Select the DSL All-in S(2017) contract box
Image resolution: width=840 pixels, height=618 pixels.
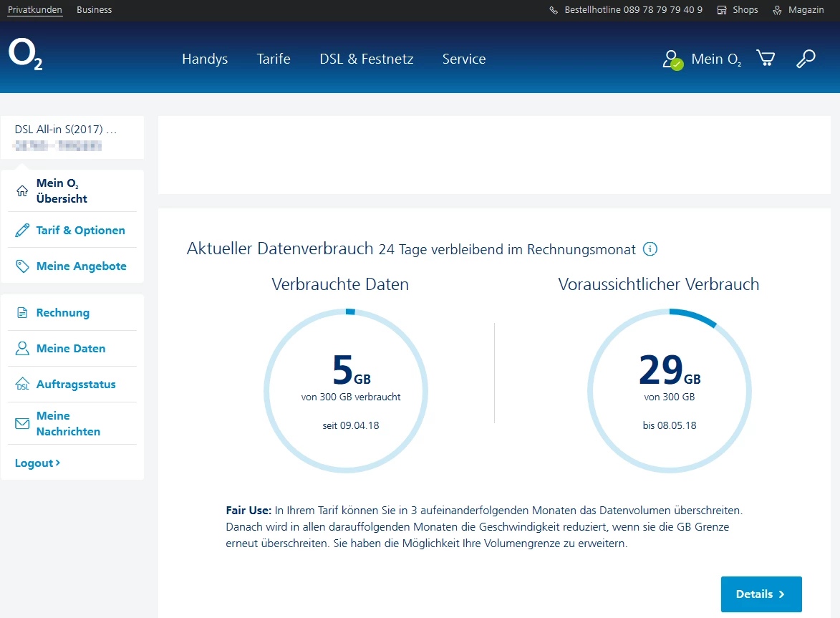(72, 137)
